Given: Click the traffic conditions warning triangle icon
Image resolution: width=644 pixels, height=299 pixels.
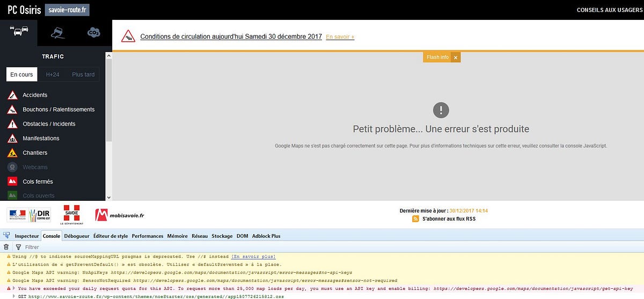Looking at the screenshot, I should (x=128, y=36).
